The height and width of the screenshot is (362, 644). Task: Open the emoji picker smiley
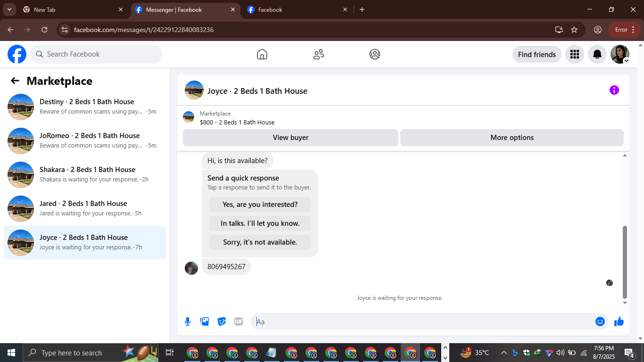click(x=600, y=321)
